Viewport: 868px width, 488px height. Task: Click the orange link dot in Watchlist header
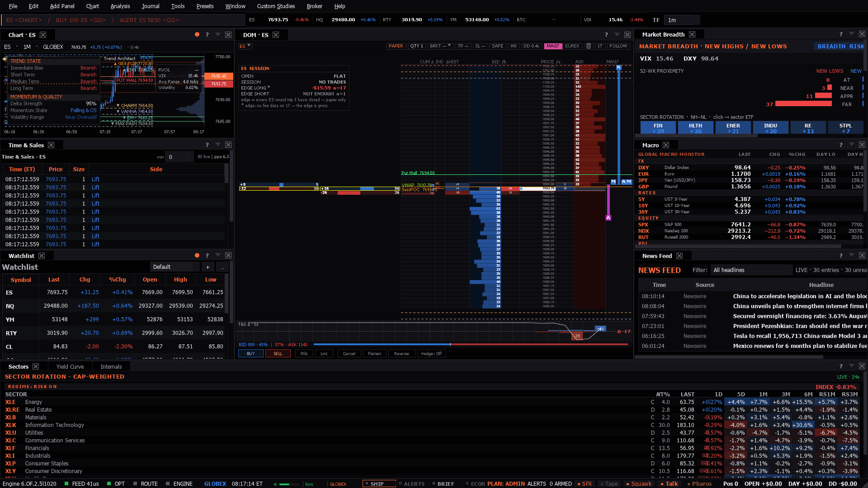tap(197, 255)
